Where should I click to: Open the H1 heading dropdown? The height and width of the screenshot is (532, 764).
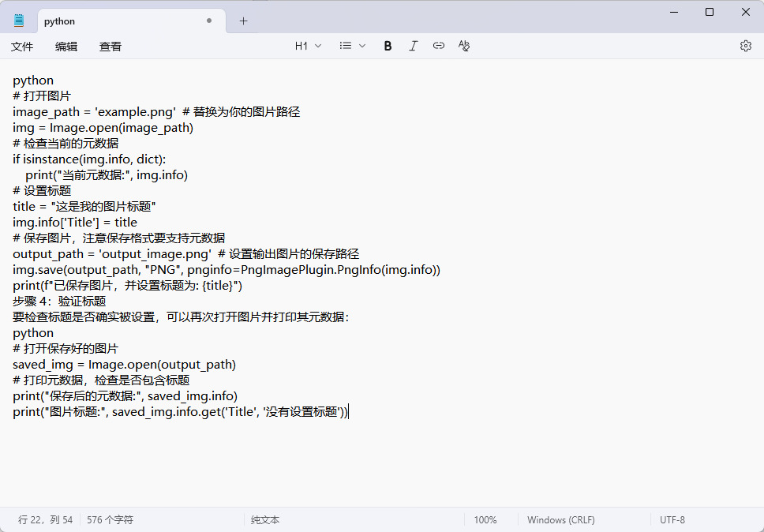click(x=308, y=46)
